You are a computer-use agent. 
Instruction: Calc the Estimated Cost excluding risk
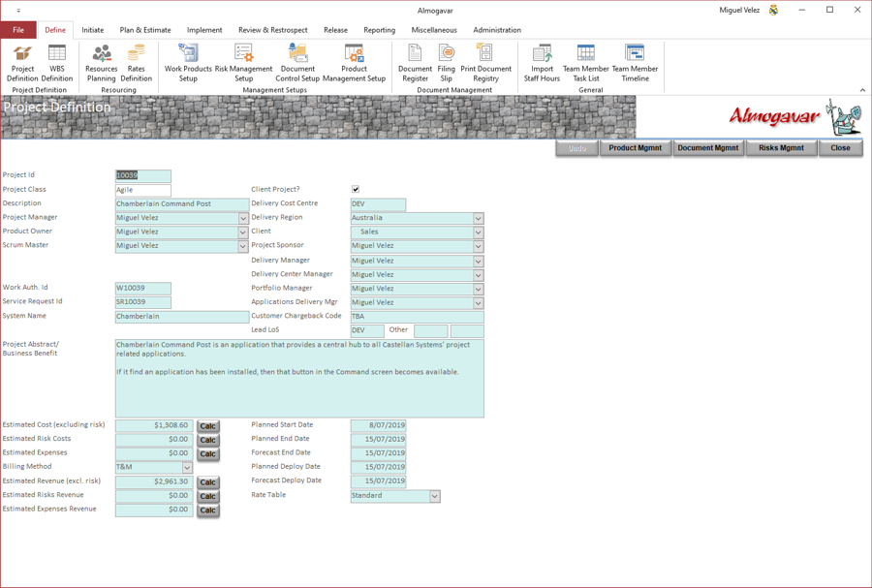click(x=208, y=426)
